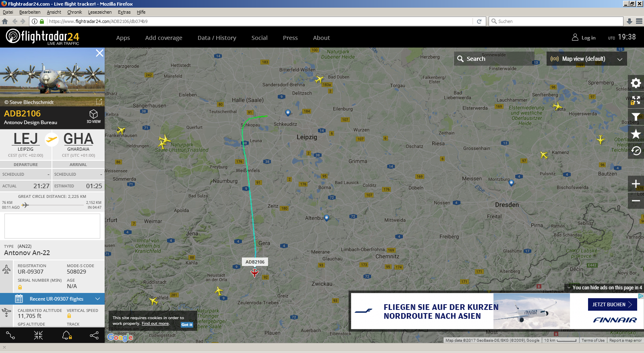
Task: Open bookmarks star icon on map sidebar
Action: click(636, 134)
